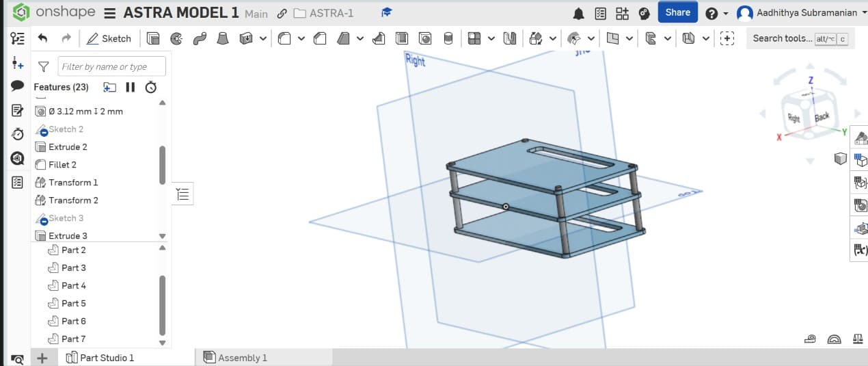The image size is (868, 366).
Task: Select the Chamfer tool
Action: pos(320,38)
